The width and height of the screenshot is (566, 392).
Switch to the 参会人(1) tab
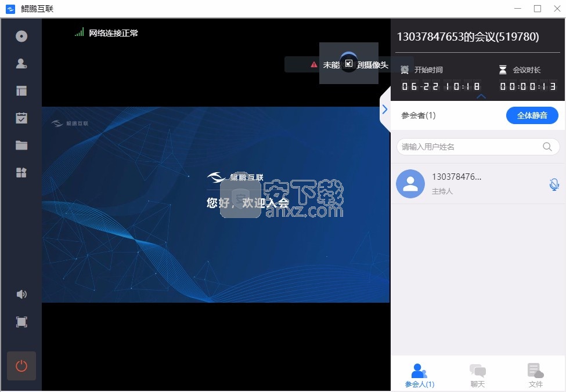click(x=420, y=375)
